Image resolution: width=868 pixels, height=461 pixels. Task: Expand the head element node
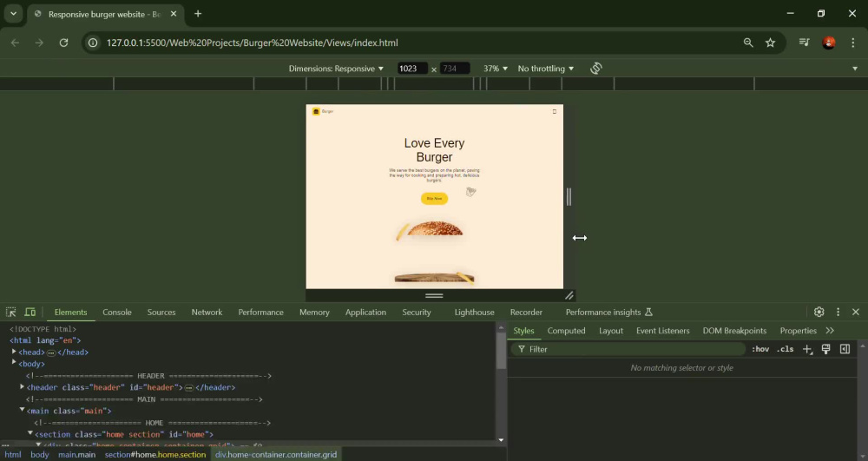(14, 352)
